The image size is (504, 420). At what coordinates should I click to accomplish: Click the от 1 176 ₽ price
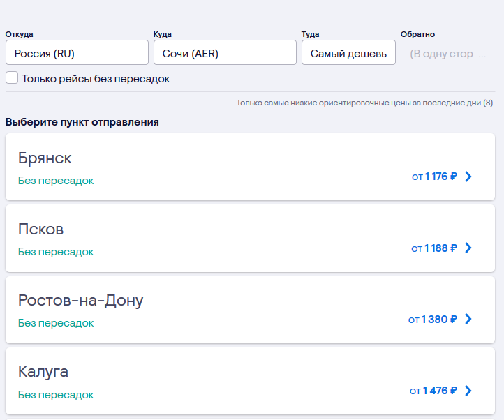[x=434, y=177]
